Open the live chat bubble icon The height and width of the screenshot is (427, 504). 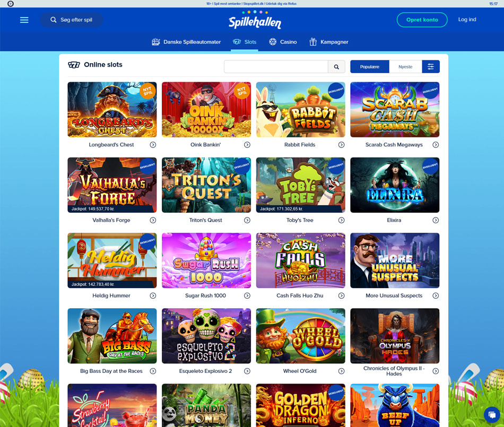pyautogui.click(x=492, y=415)
